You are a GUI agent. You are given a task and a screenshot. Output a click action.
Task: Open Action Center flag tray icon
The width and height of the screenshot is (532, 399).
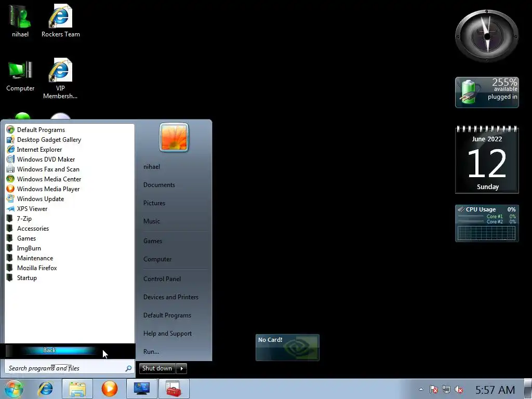[433, 390]
